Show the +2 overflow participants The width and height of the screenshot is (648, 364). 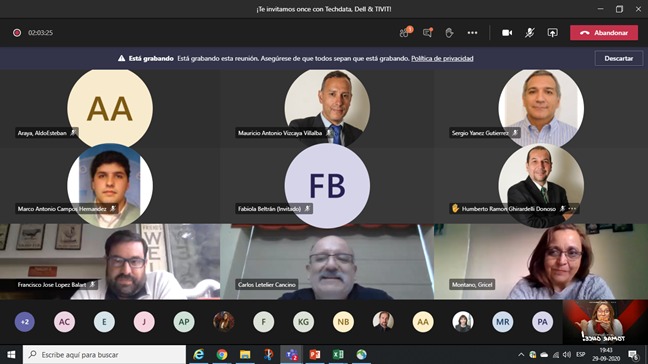(25, 322)
